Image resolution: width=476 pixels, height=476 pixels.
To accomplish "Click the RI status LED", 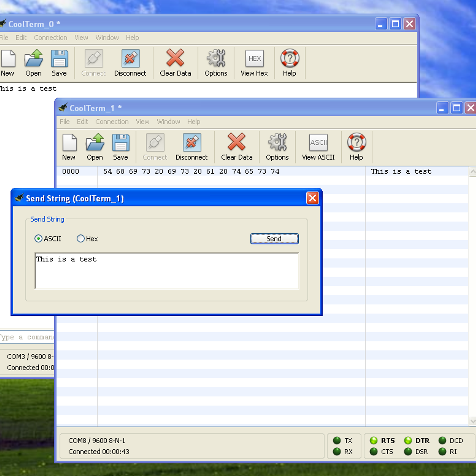I will pyautogui.click(x=442, y=452).
